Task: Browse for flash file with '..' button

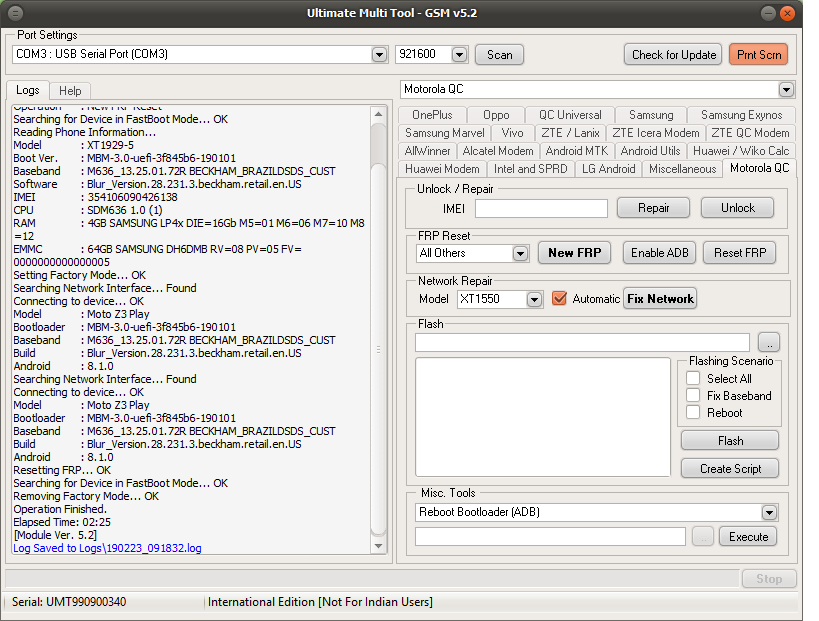Action: [769, 343]
